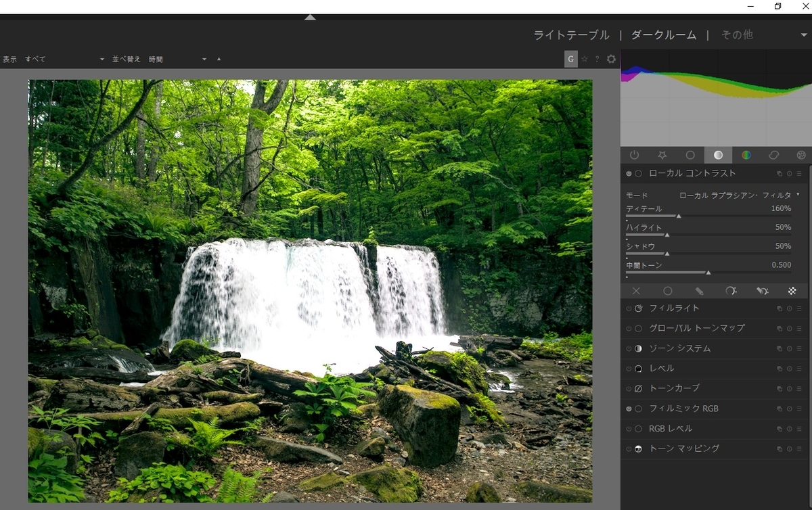Open the color modules group tab
Image resolution: width=812 pixels, height=510 pixels.
746,155
